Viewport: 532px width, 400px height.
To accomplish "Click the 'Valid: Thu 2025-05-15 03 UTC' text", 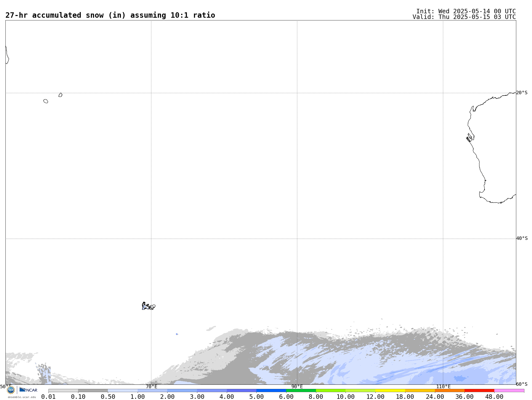I will [464, 17].
